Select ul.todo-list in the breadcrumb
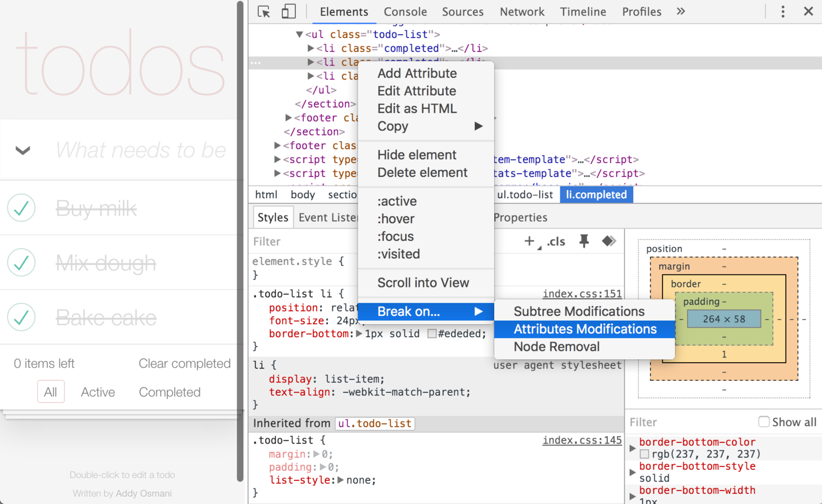This screenshot has width=822, height=504. [x=525, y=195]
